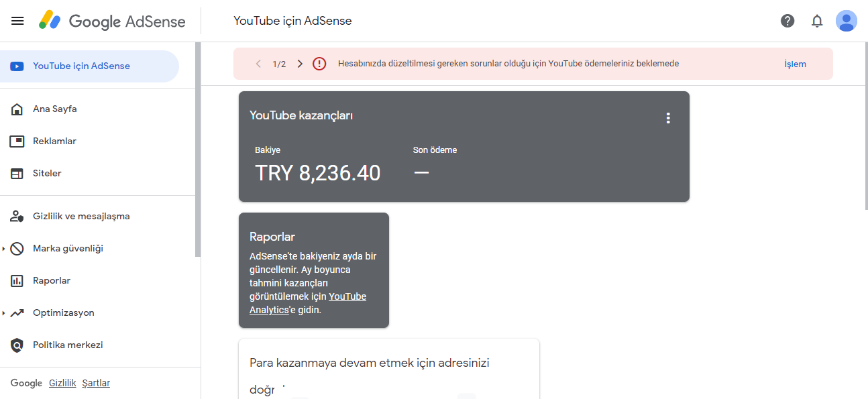The height and width of the screenshot is (399, 868).
Task: Open the Gizlilik footer link
Action: tap(62, 383)
